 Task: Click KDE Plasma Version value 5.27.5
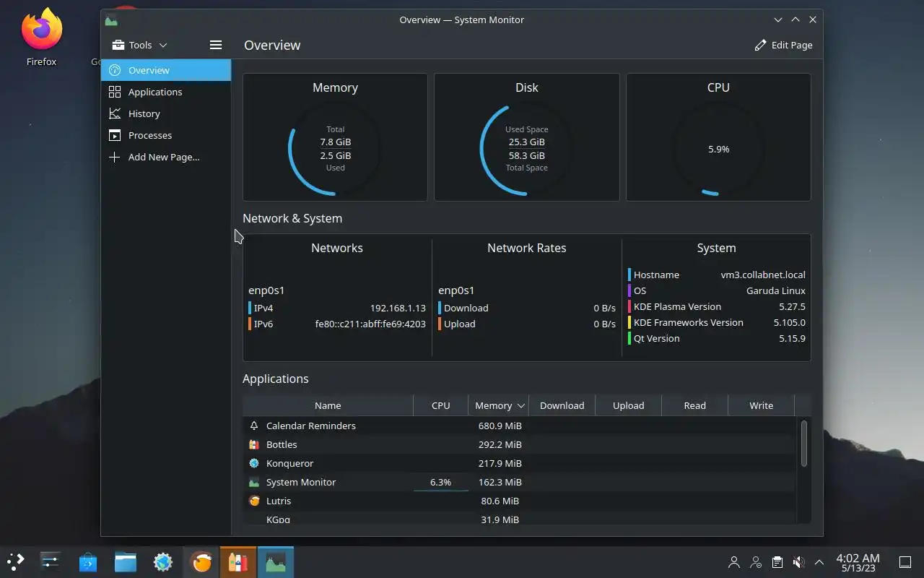pos(792,306)
